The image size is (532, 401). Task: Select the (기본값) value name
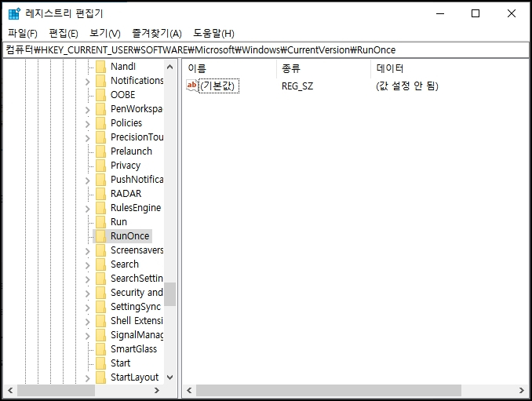point(219,86)
